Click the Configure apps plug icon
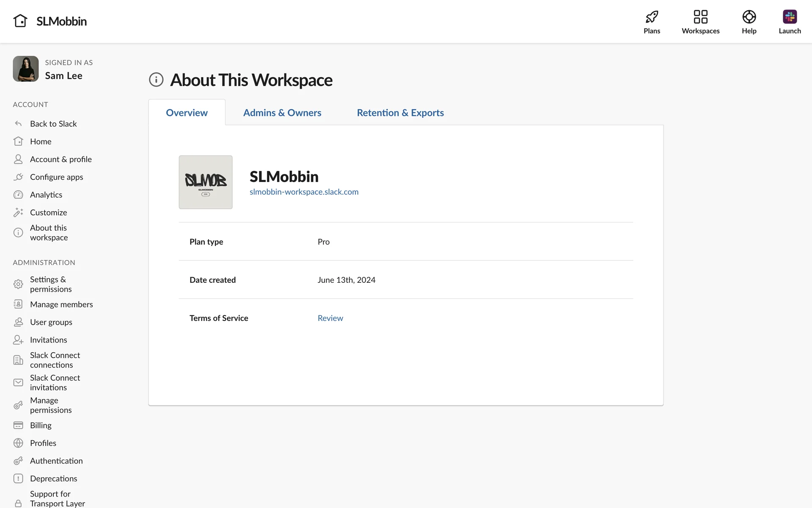Screen dimensions: 812x508 coord(18,177)
